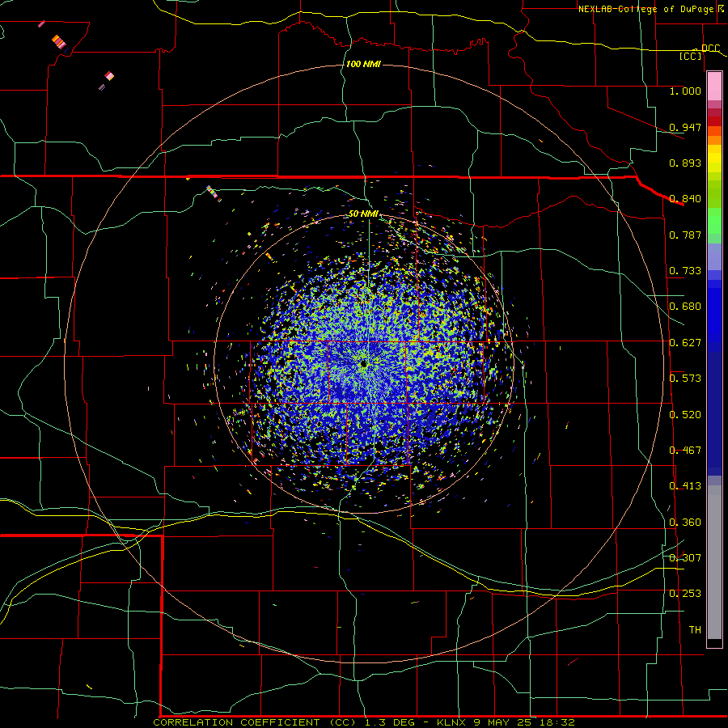
Task: Select the 0.840 scale value
Action: point(685,198)
